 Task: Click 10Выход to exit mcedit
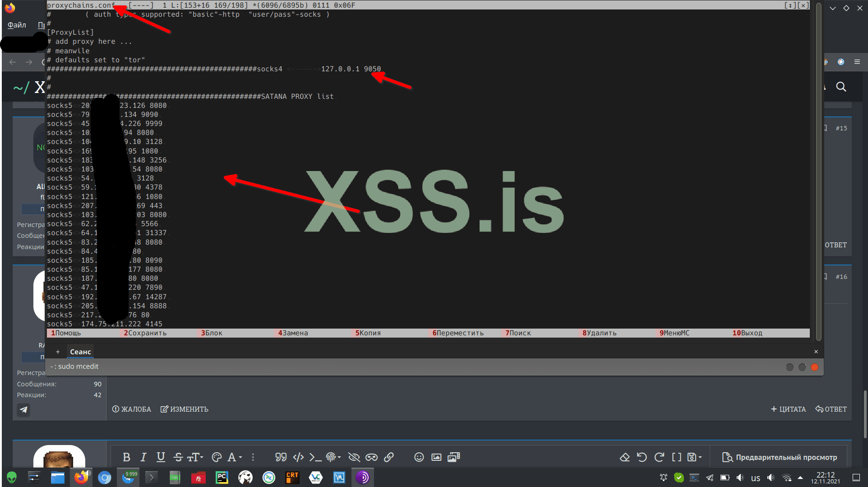pos(748,333)
